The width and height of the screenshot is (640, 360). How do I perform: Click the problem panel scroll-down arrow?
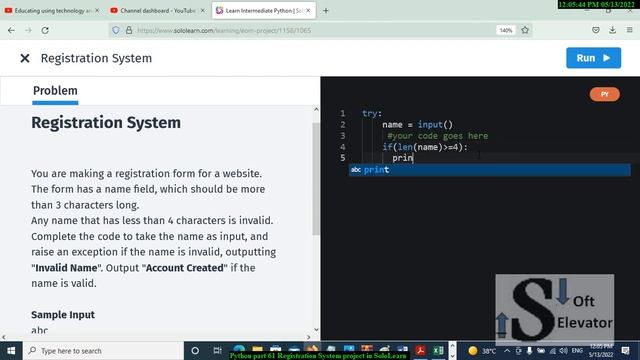click(316, 330)
